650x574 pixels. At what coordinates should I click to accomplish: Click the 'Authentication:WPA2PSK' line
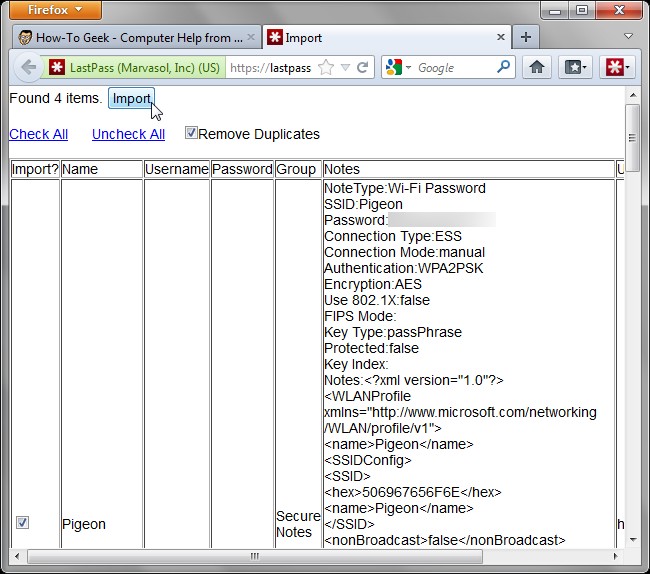[x=404, y=268]
